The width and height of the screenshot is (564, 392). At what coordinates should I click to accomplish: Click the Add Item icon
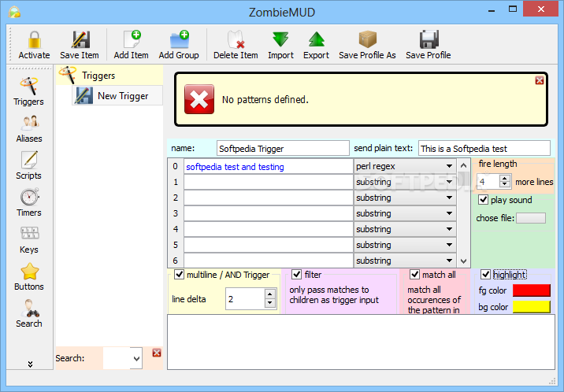tap(132, 39)
